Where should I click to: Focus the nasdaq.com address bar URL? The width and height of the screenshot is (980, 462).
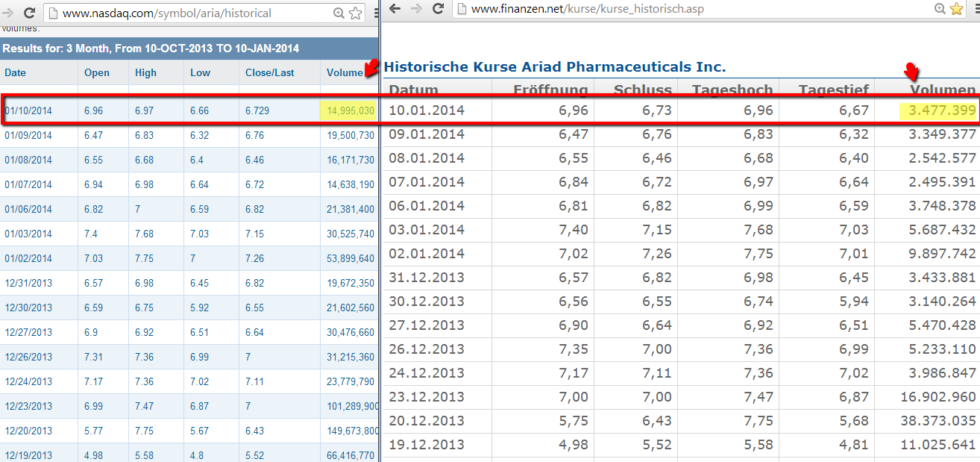click(x=167, y=13)
